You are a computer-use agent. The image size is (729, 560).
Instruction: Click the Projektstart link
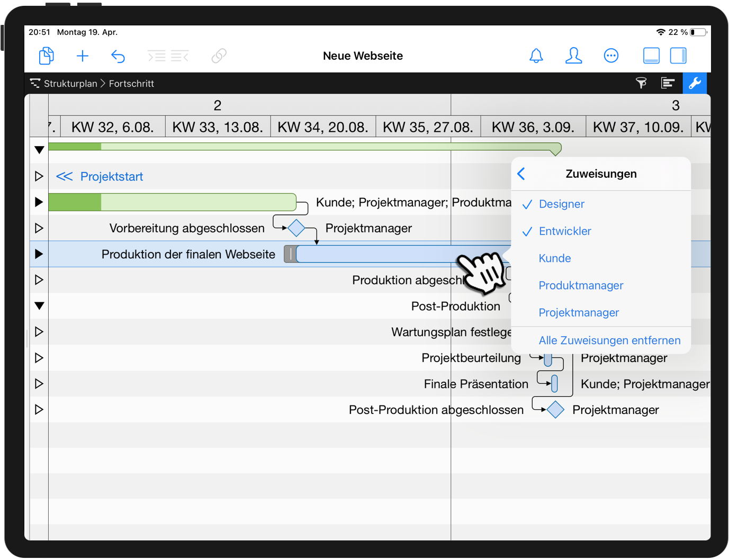(x=111, y=176)
